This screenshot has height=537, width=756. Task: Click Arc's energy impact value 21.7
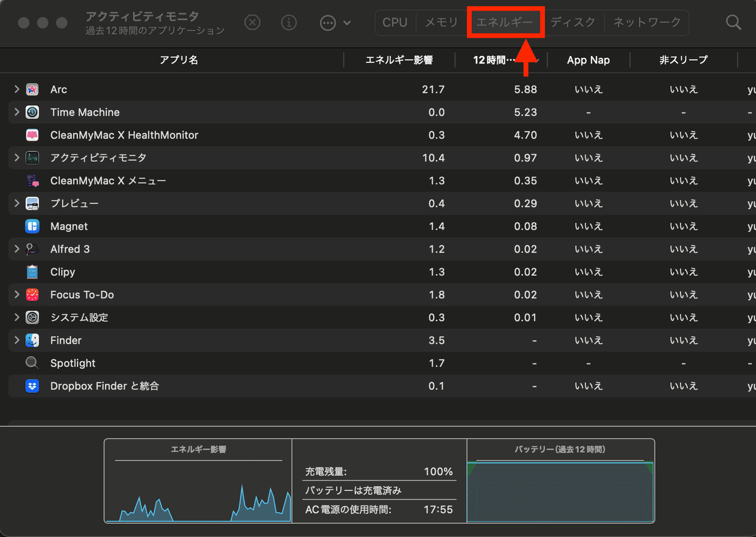[433, 89]
